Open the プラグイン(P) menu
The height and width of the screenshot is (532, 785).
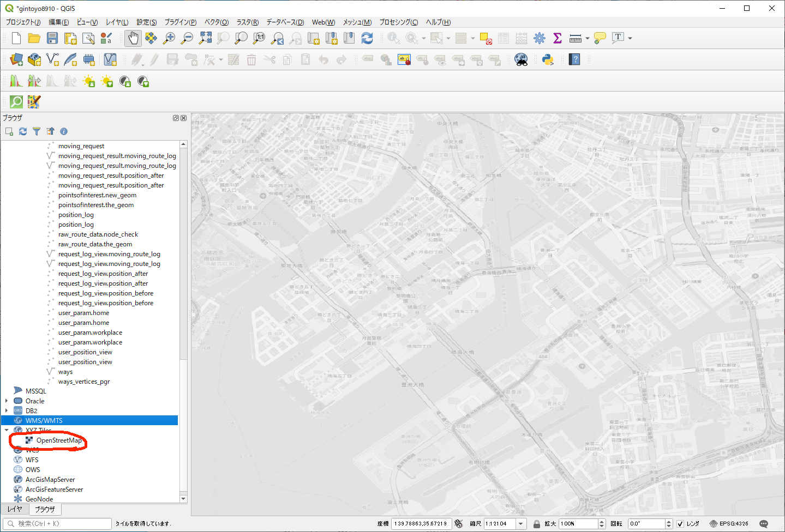[x=180, y=22]
